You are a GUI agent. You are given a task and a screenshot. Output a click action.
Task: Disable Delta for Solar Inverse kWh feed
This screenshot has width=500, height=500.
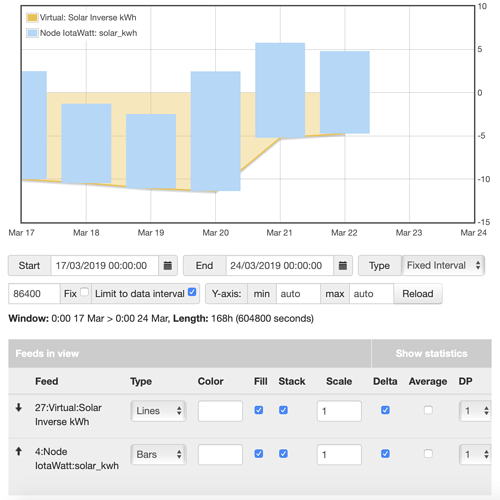[x=385, y=410]
